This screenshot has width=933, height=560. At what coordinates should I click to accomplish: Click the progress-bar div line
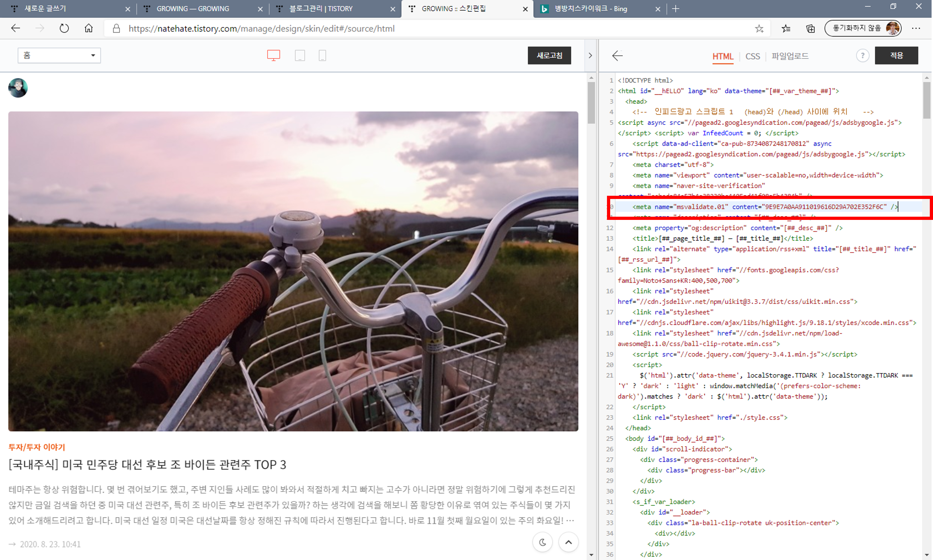tap(706, 470)
